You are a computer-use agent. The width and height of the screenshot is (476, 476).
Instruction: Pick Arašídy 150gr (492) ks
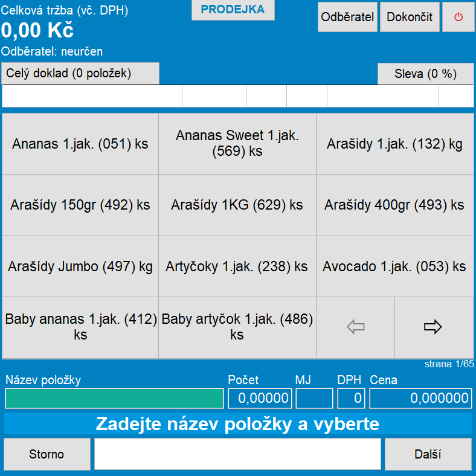point(80,205)
